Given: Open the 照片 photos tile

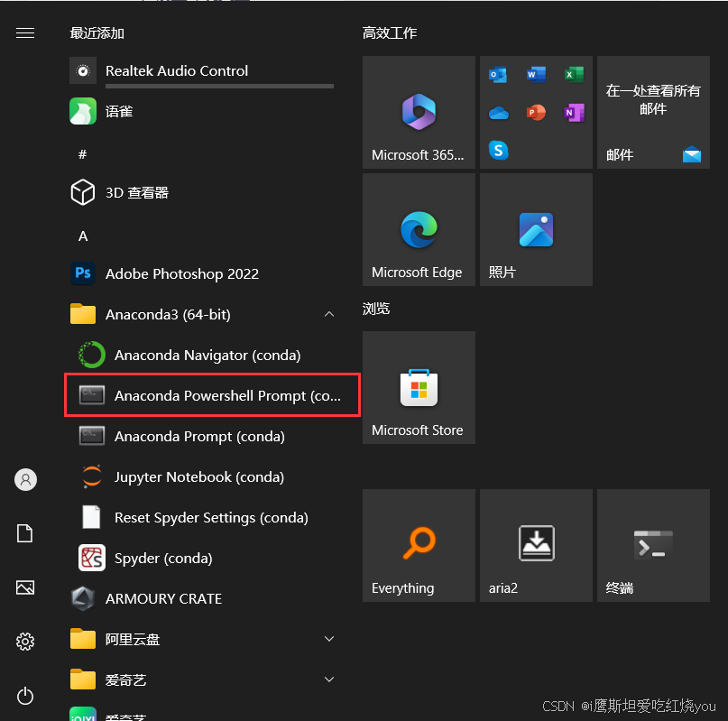Looking at the screenshot, I should 536,229.
